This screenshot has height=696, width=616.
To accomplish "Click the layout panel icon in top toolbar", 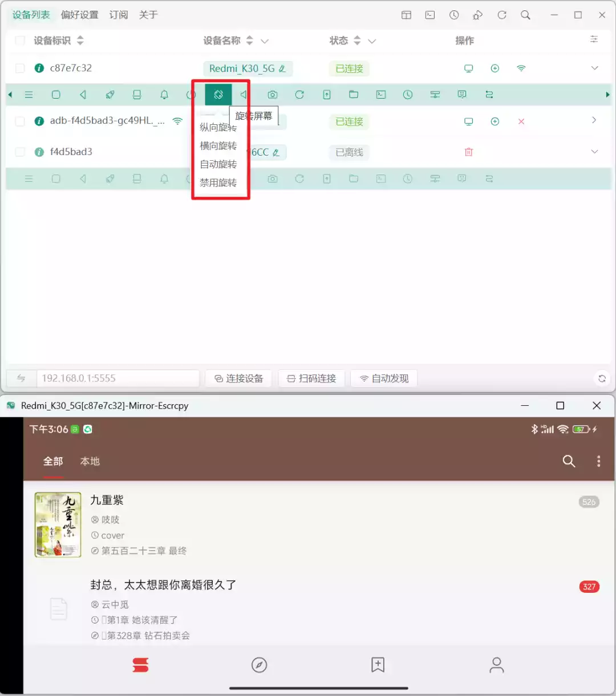I will click(x=406, y=15).
